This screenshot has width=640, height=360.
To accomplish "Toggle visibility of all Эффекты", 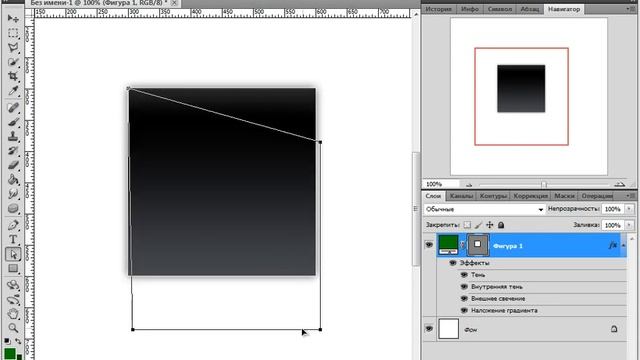I will [453, 263].
